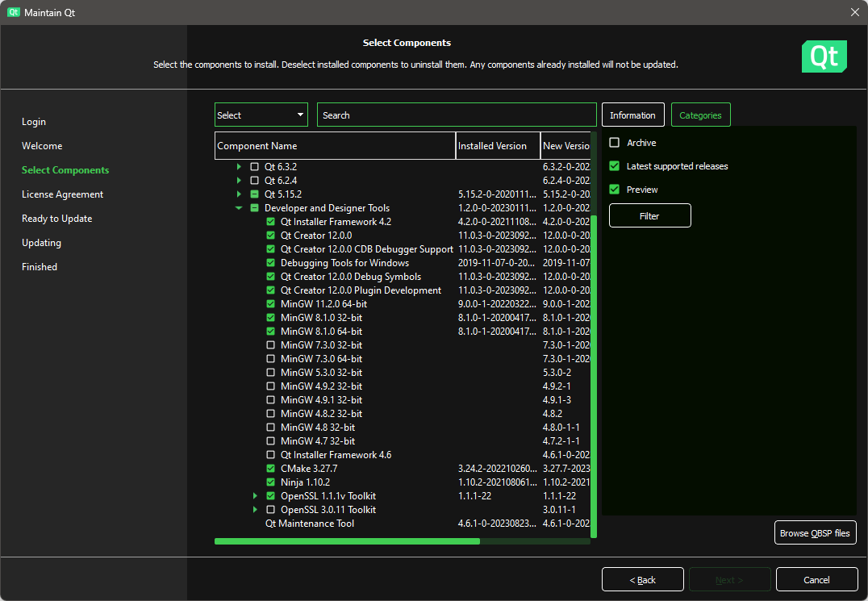Expand OpenSSL 3.0.11 Toolkit node
The height and width of the screenshot is (601, 868).
[x=255, y=510]
